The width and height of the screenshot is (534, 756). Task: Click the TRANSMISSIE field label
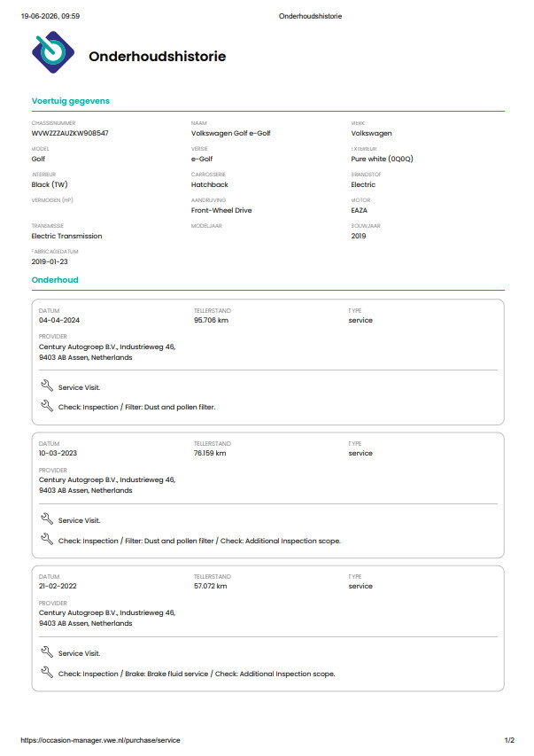tap(47, 226)
